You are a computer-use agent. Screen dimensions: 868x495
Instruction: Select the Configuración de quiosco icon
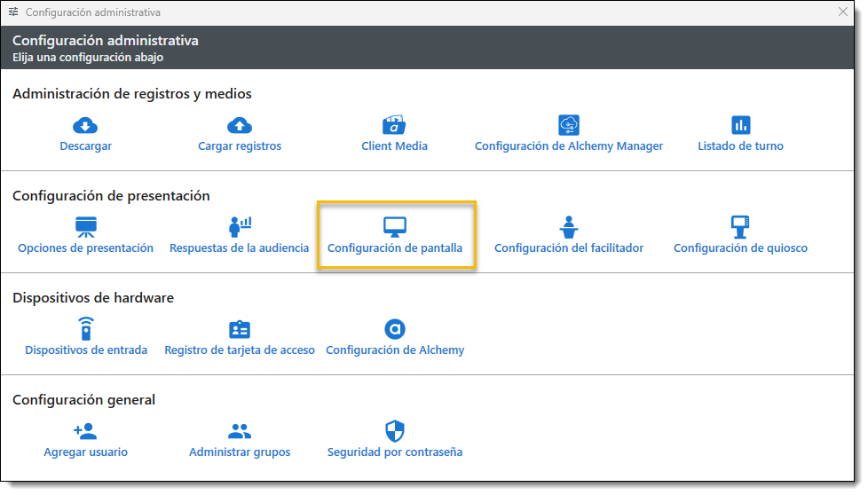coord(740,226)
